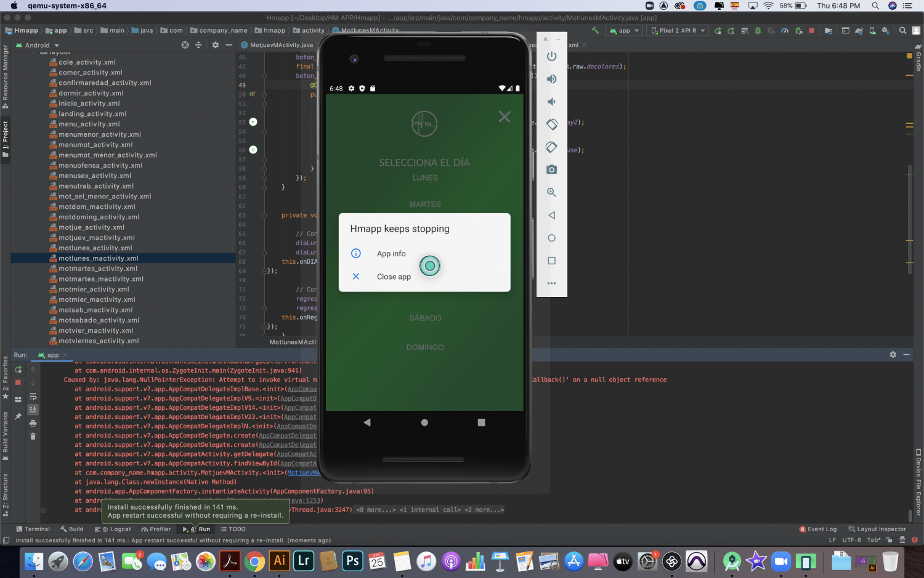Screen dimensions: 924x578
Task: Click the Debug app bug icon
Action: [758, 30]
